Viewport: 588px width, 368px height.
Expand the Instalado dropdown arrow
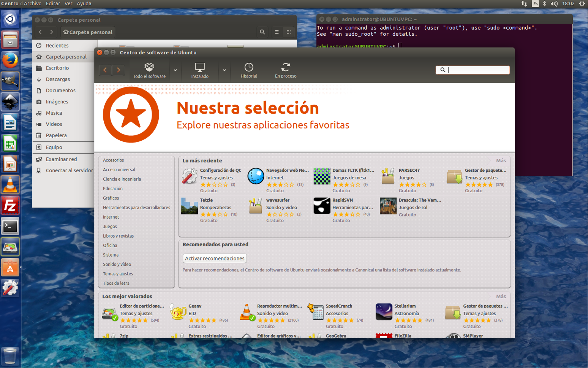tap(224, 70)
